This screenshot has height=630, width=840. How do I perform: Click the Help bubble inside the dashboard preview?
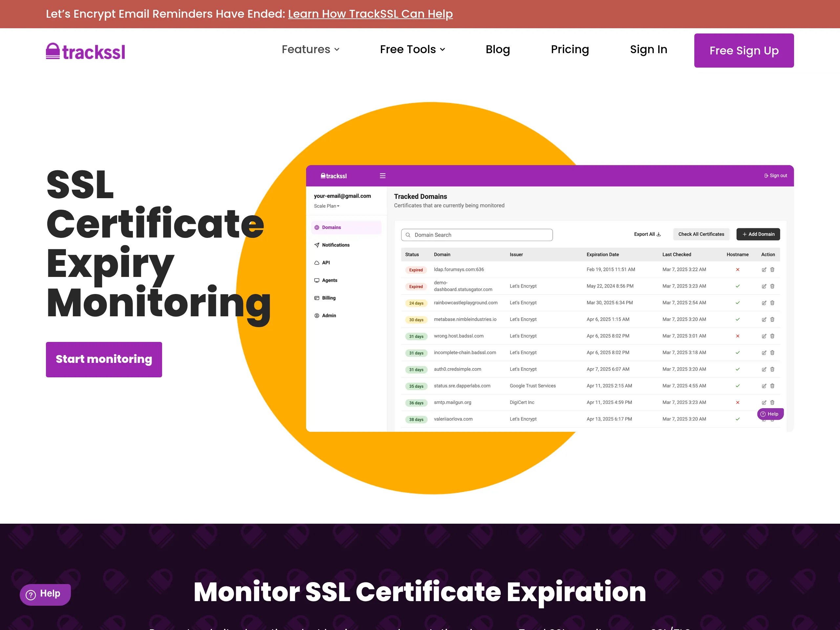coord(770,414)
